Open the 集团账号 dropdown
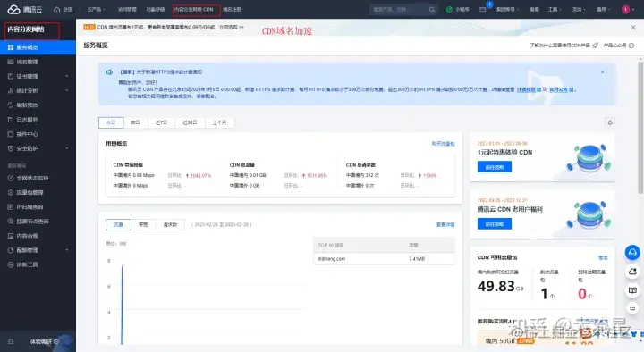 click(508, 9)
